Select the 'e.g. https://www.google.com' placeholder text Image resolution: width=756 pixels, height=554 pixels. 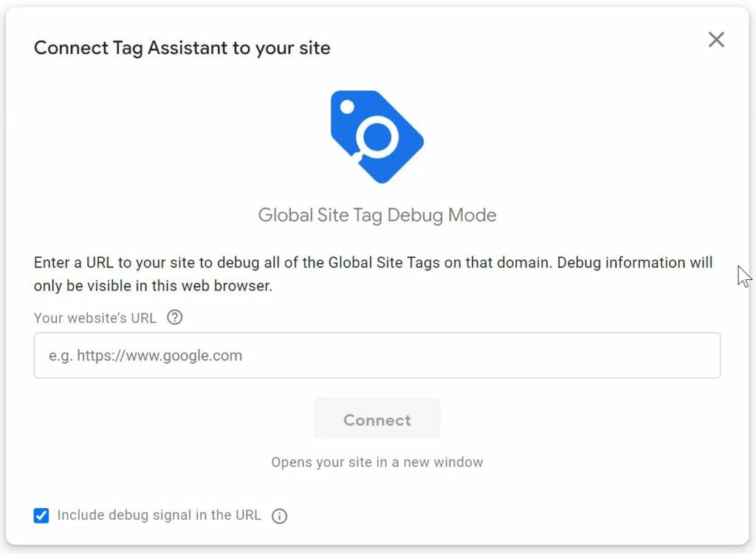pos(145,355)
